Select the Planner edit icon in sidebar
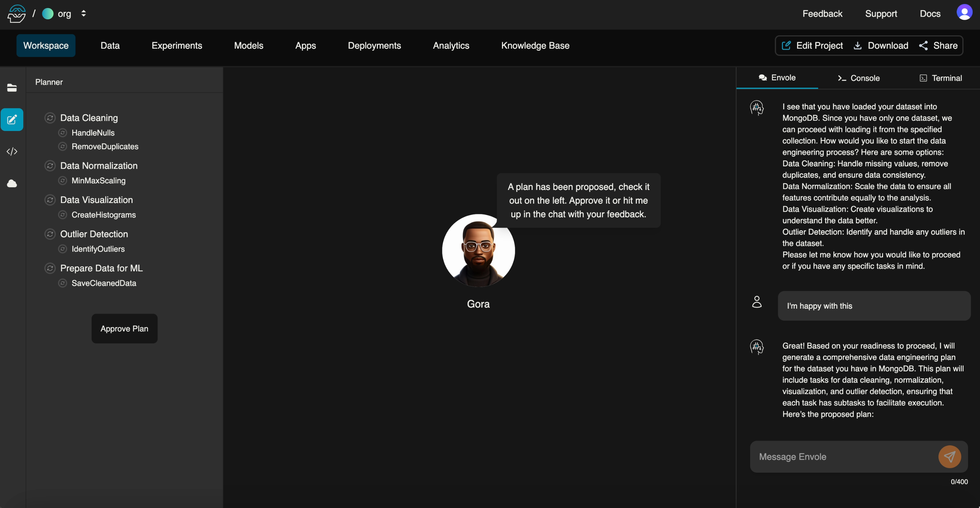The image size is (980, 508). point(12,120)
